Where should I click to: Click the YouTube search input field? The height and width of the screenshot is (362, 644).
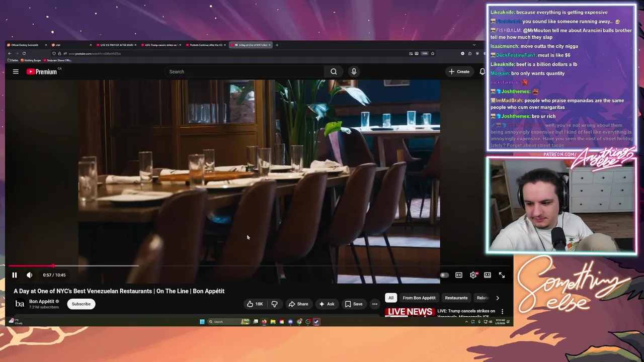click(245, 71)
